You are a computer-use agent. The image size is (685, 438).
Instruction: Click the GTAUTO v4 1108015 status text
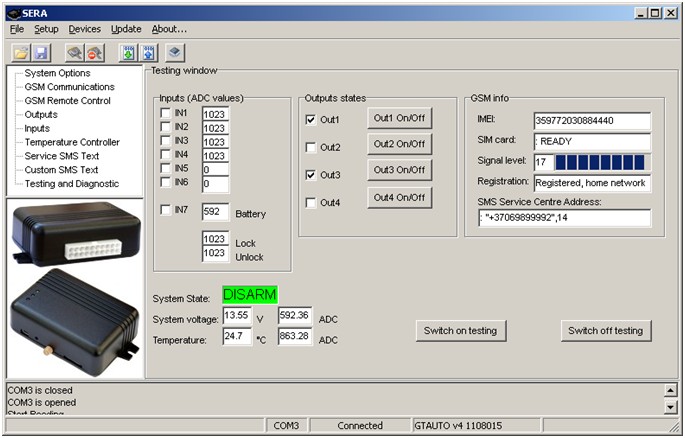coord(458,426)
